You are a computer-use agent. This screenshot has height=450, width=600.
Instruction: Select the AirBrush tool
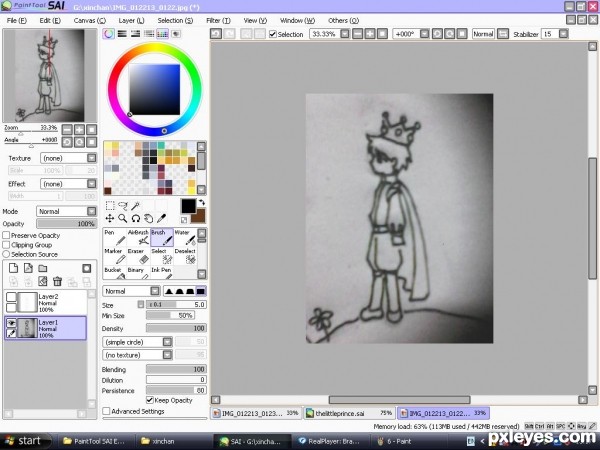tap(138, 238)
